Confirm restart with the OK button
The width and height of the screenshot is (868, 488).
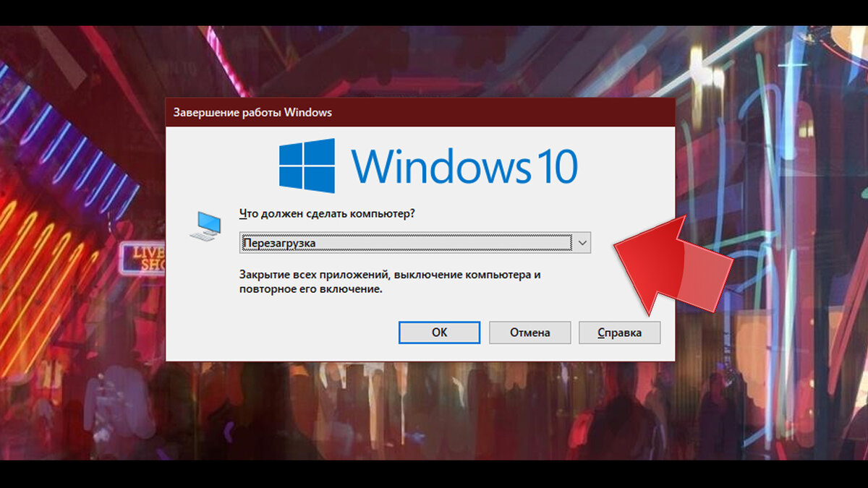tap(439, 333)
